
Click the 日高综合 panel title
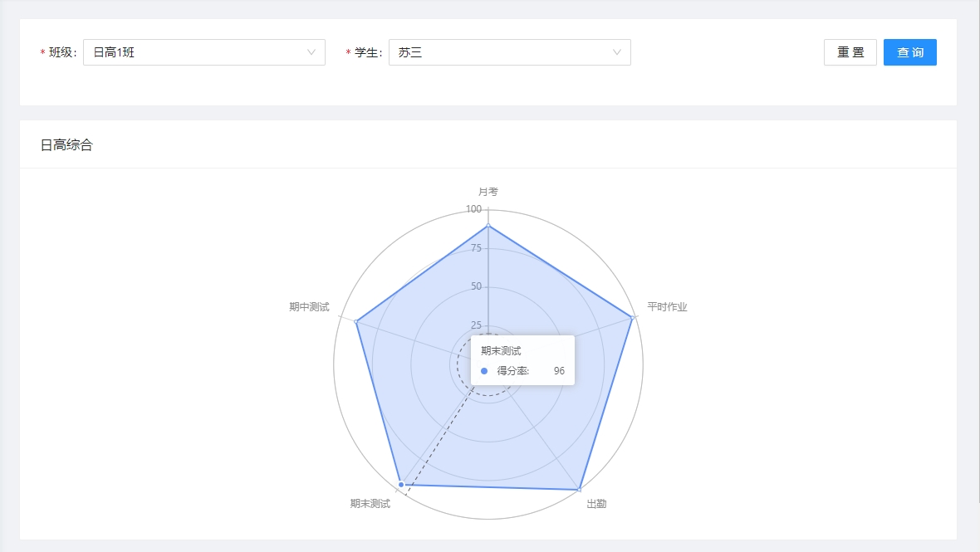click(x=67, y=145)
